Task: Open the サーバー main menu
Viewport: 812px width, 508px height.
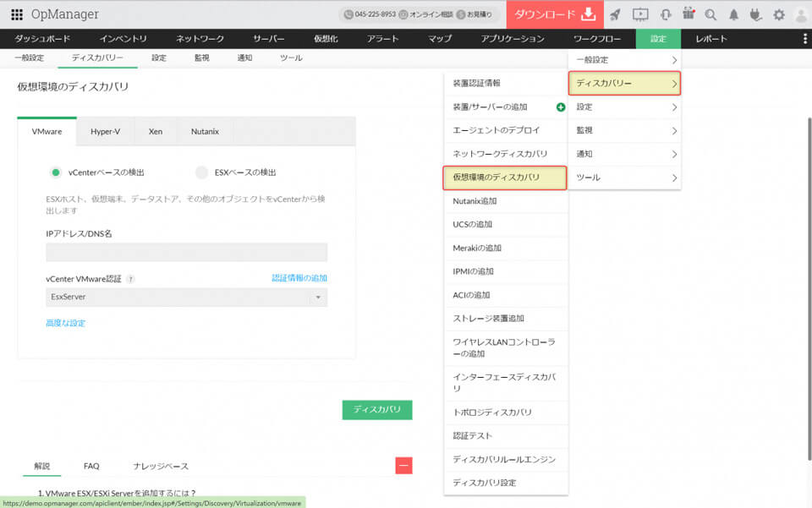Action: pyautogui.click(x=269, y=39)
